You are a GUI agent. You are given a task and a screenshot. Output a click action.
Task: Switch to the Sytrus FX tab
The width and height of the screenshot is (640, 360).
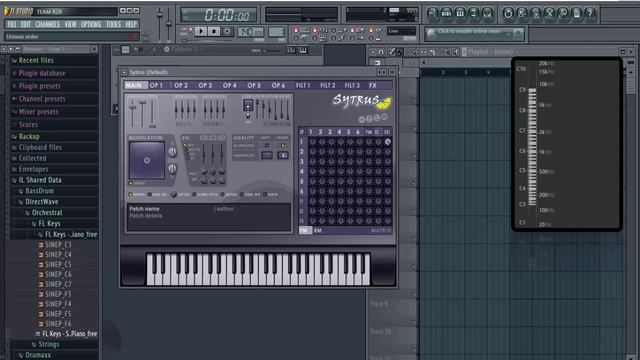pyautogui.click(x=373, y=85)
